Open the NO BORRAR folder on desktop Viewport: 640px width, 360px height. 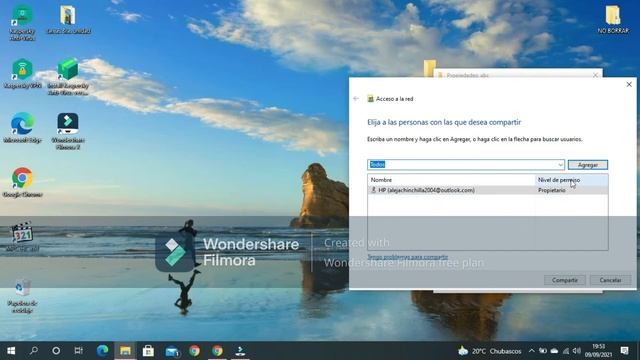(613, 19)
